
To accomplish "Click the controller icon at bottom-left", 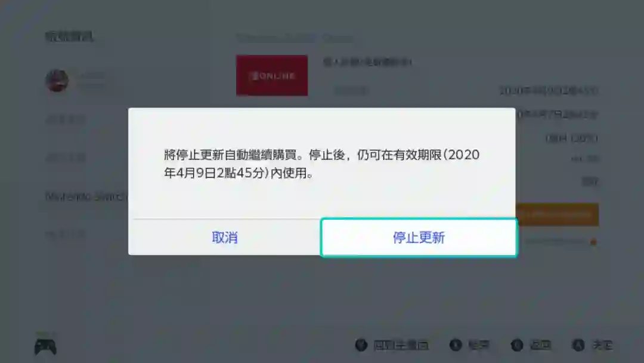I will point(45,346).
